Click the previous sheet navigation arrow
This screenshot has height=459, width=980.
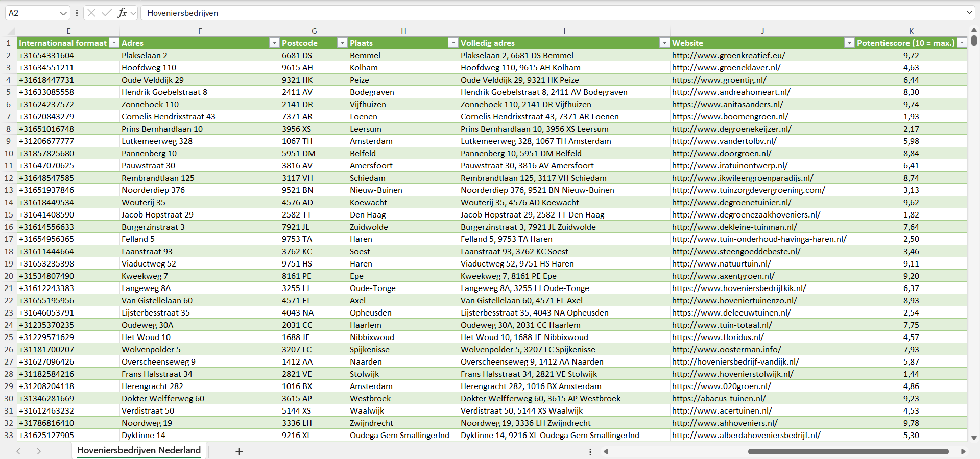point(18,451)
